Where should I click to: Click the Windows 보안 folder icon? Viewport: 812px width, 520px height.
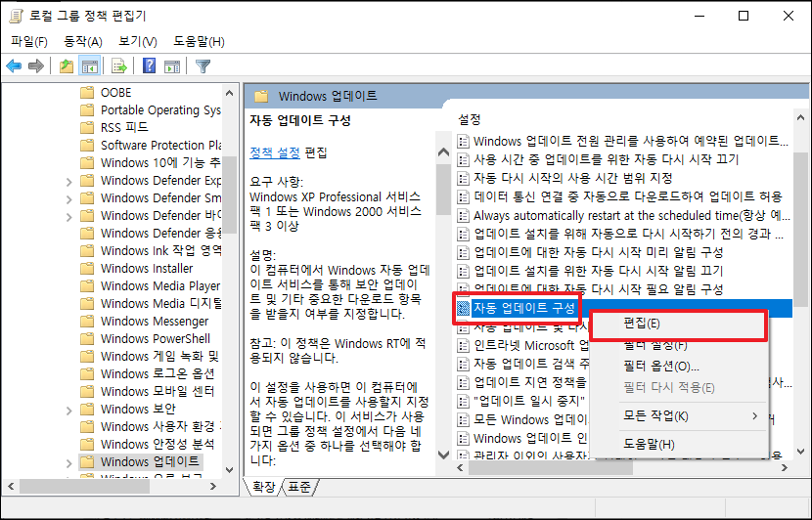87,409
